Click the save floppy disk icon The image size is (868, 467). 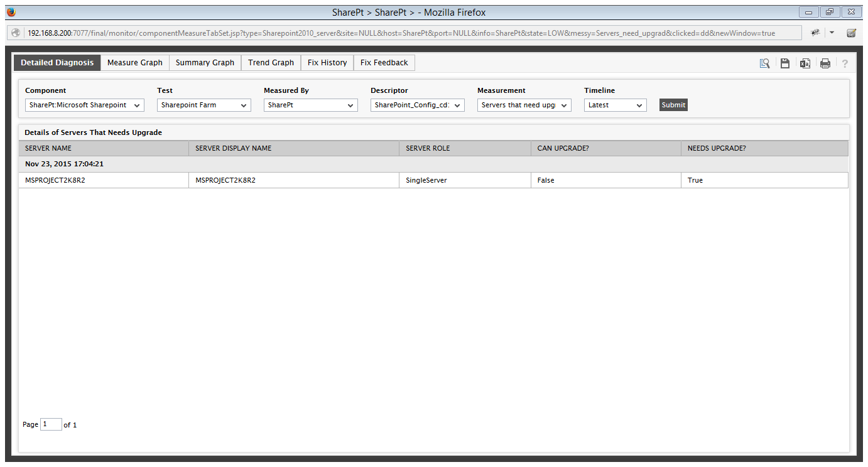785,63
